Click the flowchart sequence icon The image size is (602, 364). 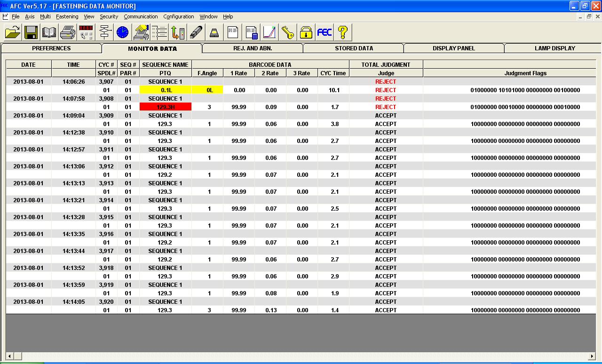(x=104, y=32)
